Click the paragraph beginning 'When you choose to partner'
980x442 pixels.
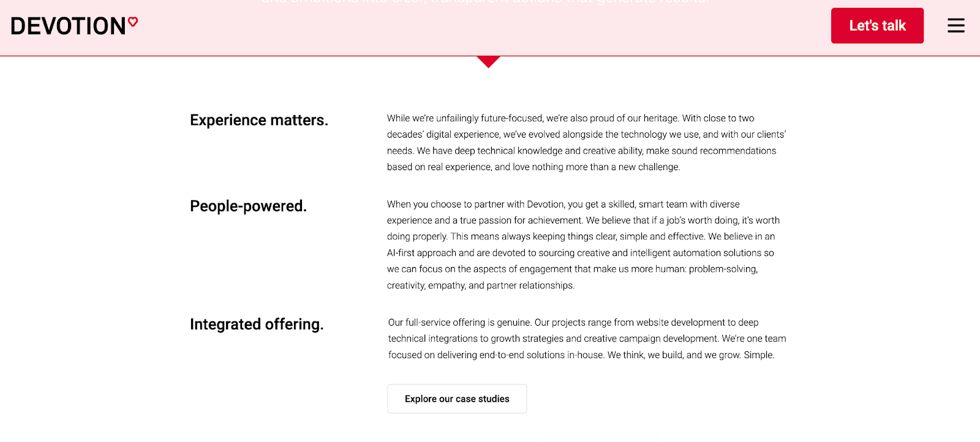(583, 245)
